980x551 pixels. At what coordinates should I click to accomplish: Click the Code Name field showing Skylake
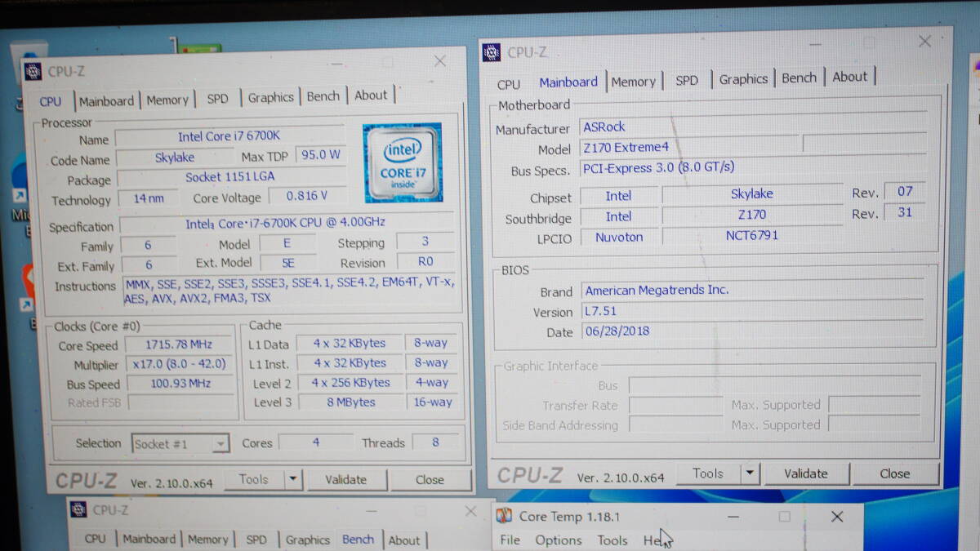[x=175, y=158]
